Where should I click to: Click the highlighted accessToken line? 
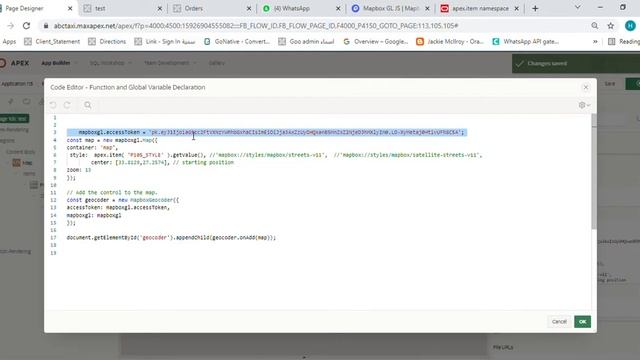(267, 132)
